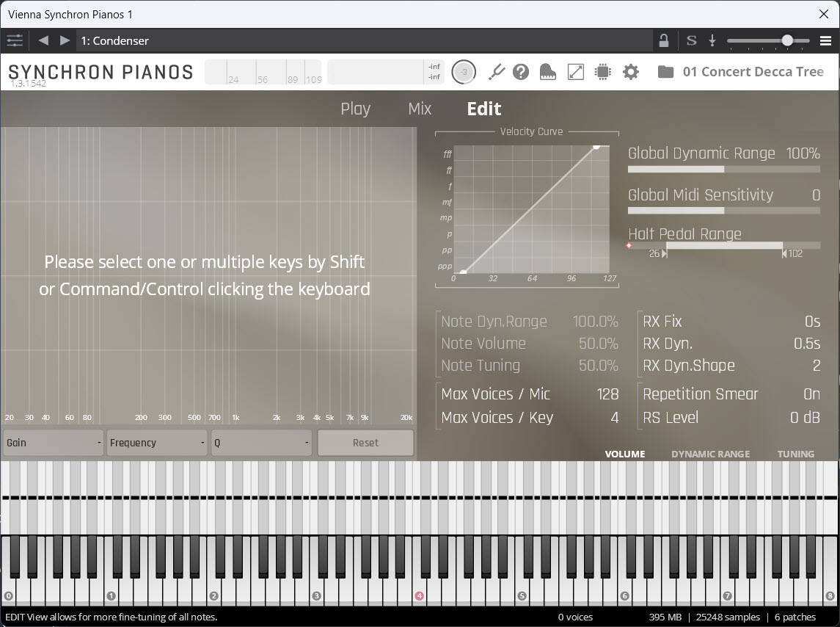Toggle Repetition Smear On
The height and width of the screenshot is (627, 840).
tap(811, 394)
